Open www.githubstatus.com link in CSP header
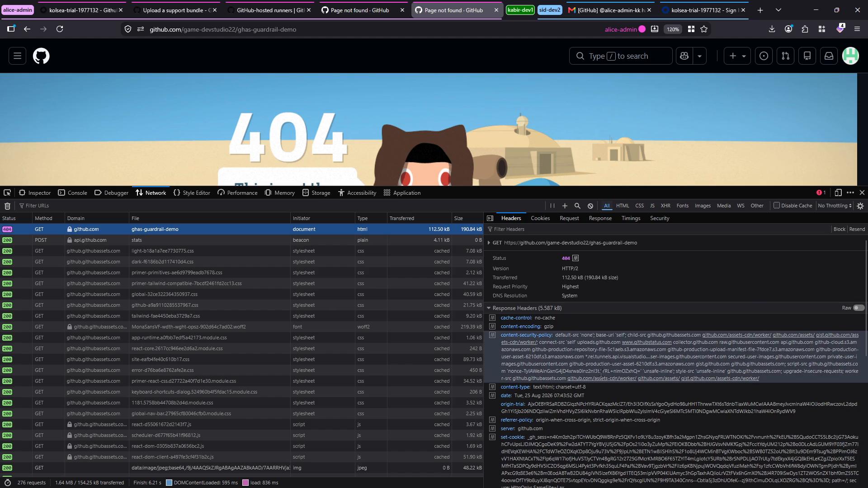 click(x=646, y=343)
